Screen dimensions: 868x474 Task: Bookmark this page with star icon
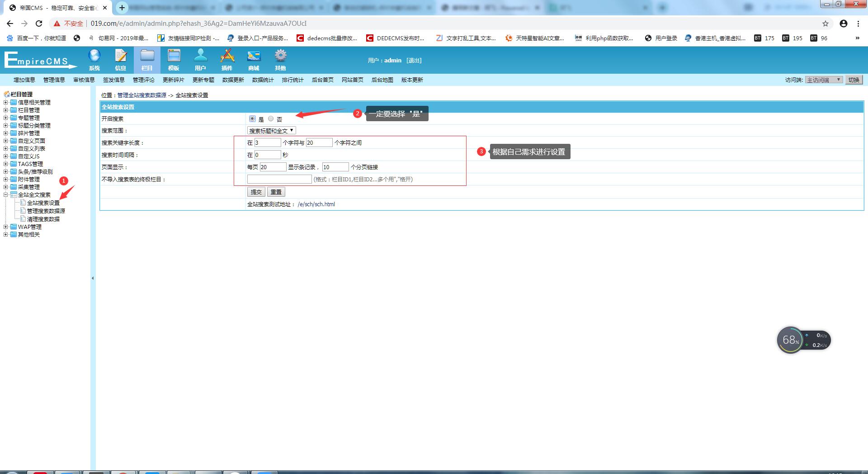[826, 24]
